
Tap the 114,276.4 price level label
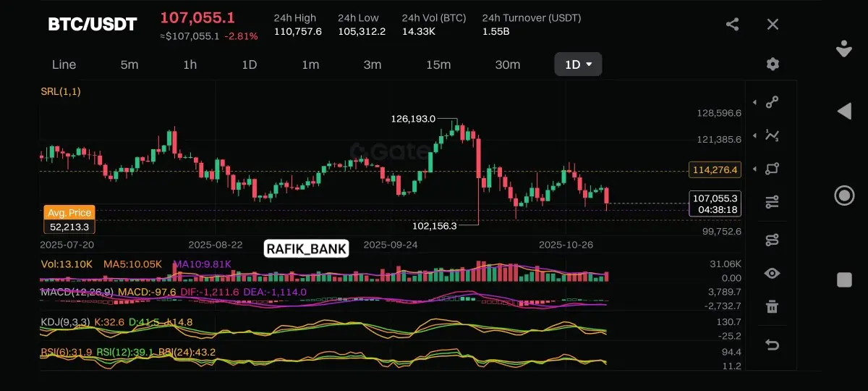pyautogui.click(x=715, y=170)
